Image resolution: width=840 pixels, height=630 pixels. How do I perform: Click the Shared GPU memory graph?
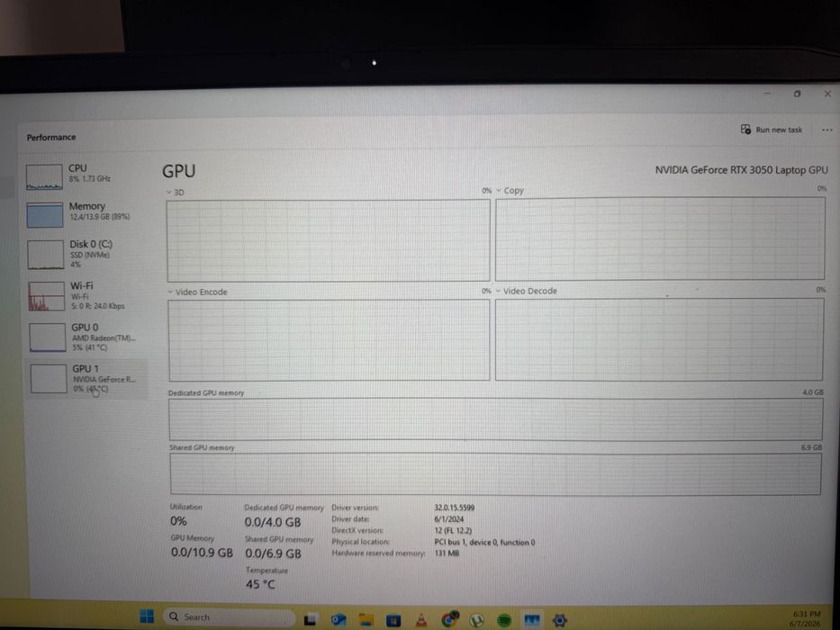click(x=495, y=473)
